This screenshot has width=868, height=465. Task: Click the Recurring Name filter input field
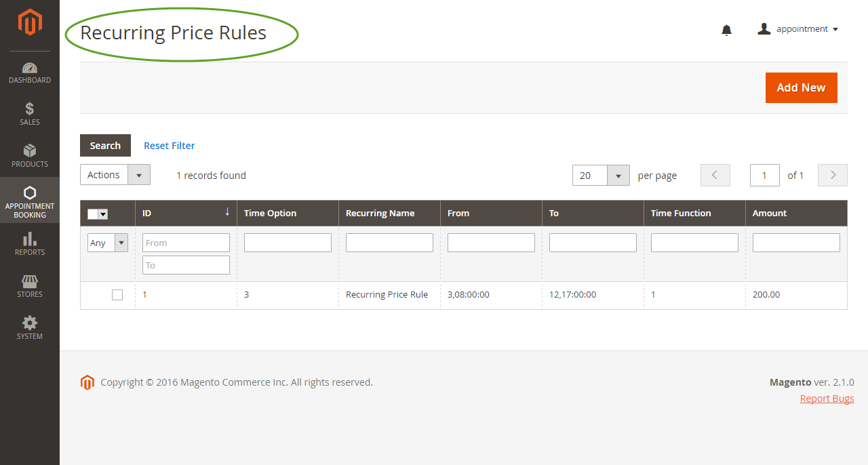click(x=389, y=243)
